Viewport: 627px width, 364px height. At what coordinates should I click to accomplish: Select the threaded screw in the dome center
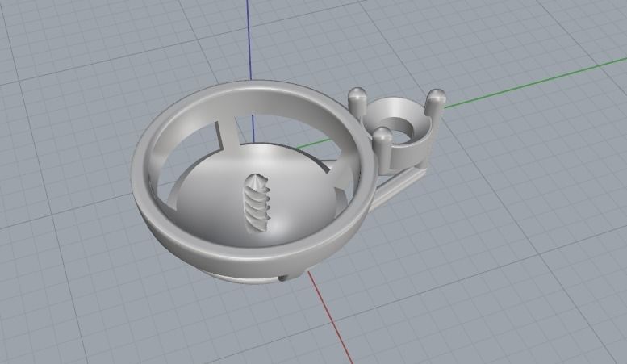[x=257, y=203]
